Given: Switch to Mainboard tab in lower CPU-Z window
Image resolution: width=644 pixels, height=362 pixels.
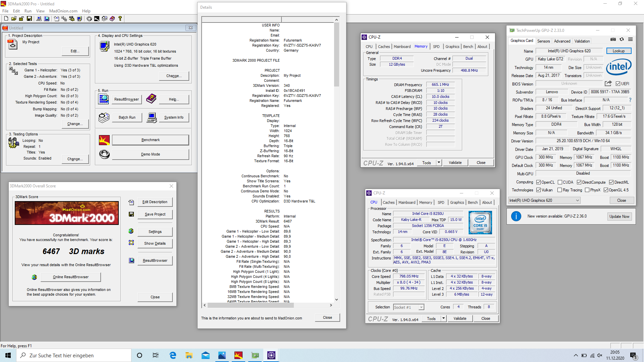Looking at the screenshot, I should tap(407, 202).
